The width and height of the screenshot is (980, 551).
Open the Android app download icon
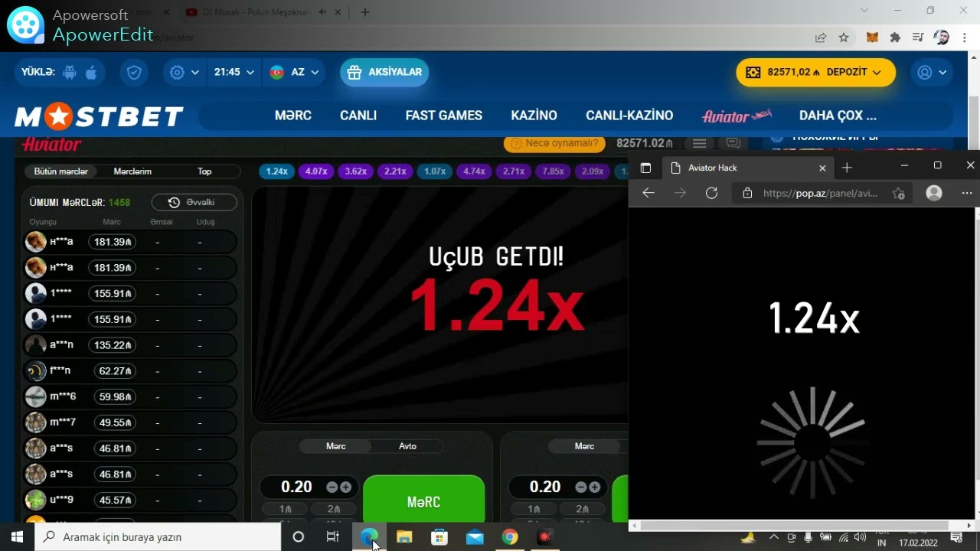tap(70, 72)
